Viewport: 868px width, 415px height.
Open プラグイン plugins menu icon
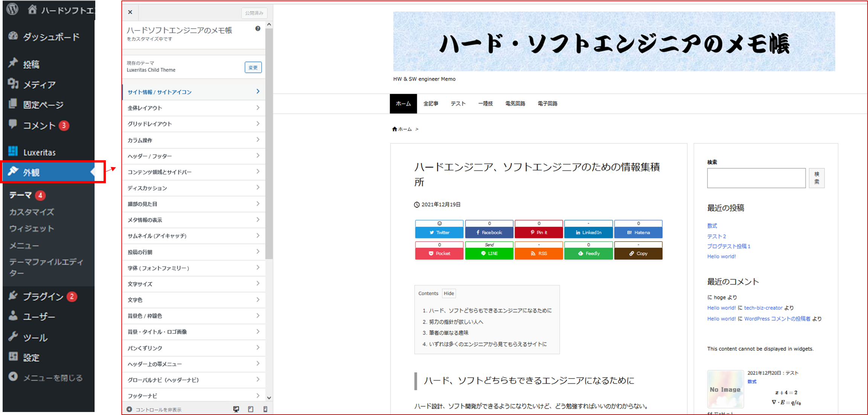coord(13,296)
